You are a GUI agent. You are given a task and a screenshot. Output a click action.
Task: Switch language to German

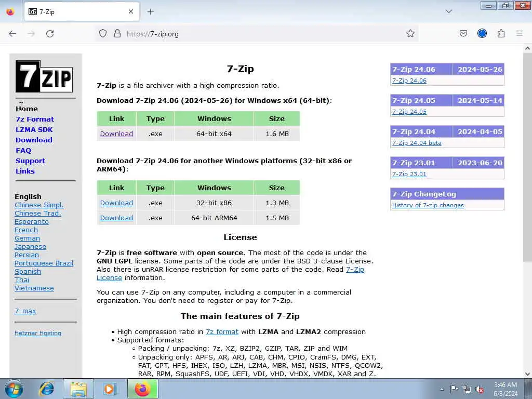tap(27, 238)
